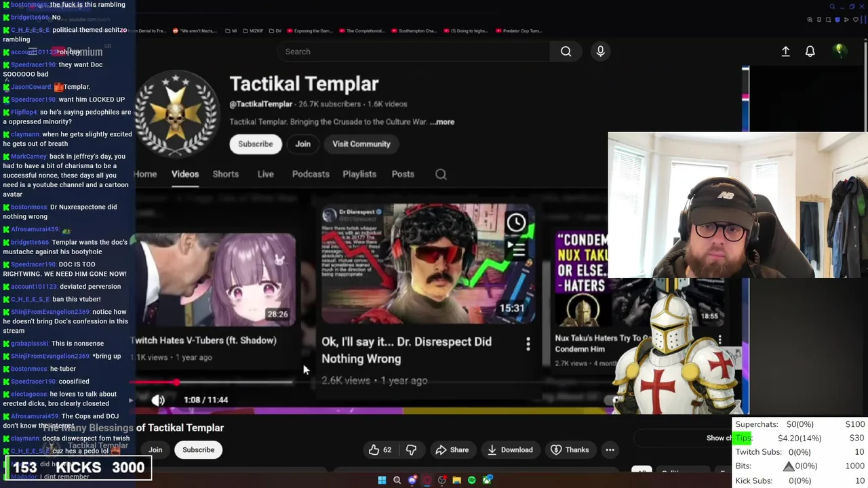Share the current video
The height and width of the screenshot is (488, 868).
pyautogui.click(x=452, y=450)
